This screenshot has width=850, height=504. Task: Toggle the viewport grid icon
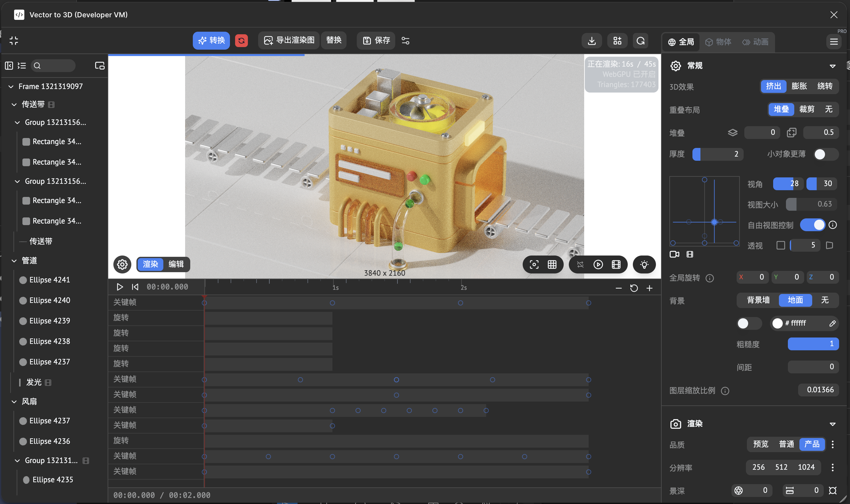[x=552, y=264]
